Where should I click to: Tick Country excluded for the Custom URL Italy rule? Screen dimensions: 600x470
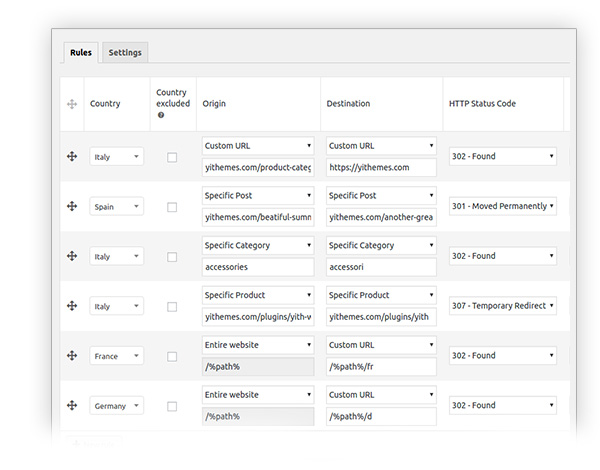pyautogui.click(x=172, y=157)
